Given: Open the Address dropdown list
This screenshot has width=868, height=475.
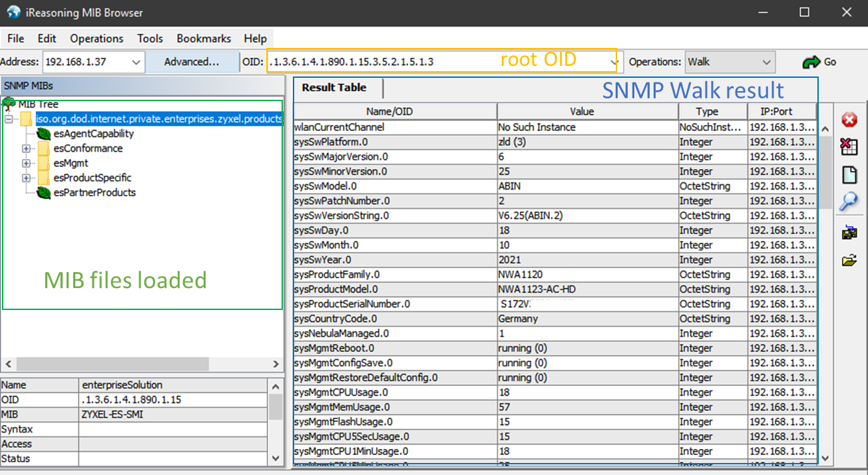Looking at the screenshot, I should pyautogui.click(x=136, y=62).
